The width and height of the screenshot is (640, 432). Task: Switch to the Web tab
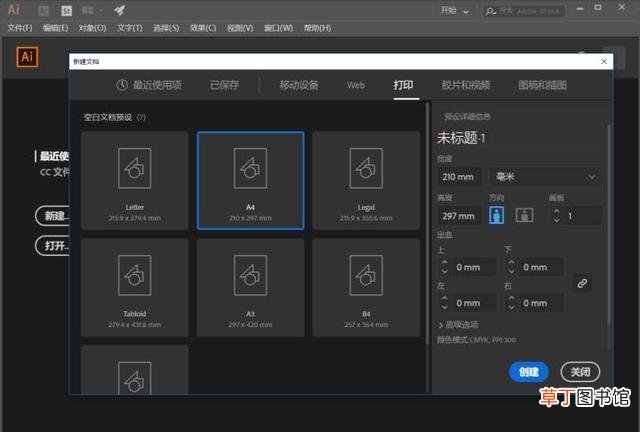(x=356, y=85)
